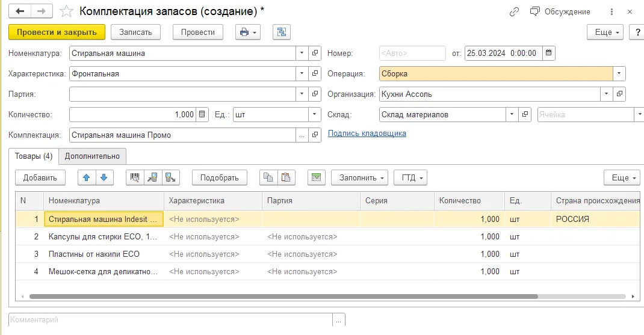Expand the Организация dropdown
Viewport: 644px width, 335px height.
point(606,94)
